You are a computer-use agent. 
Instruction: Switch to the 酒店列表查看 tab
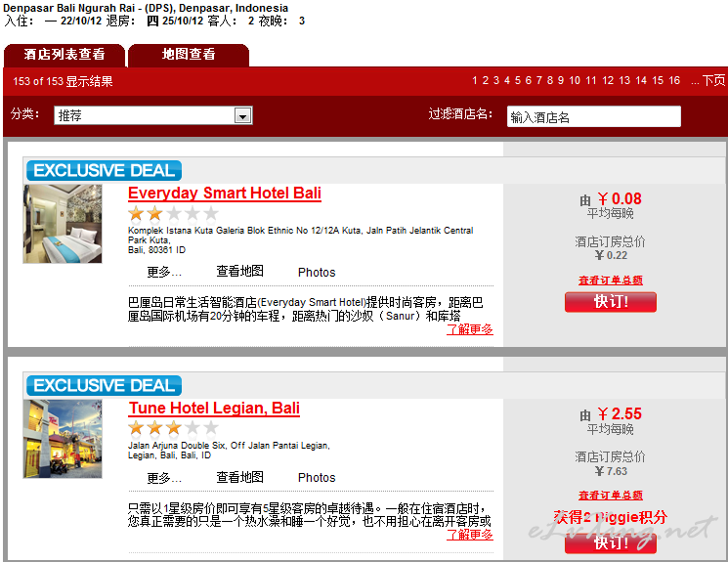pos(64,55)
